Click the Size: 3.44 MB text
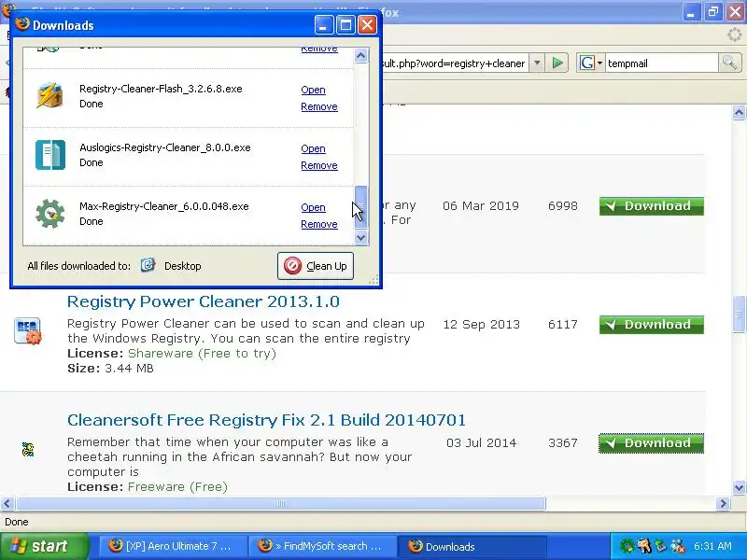The width and height of the screenshot is (747, 560). 110,368
